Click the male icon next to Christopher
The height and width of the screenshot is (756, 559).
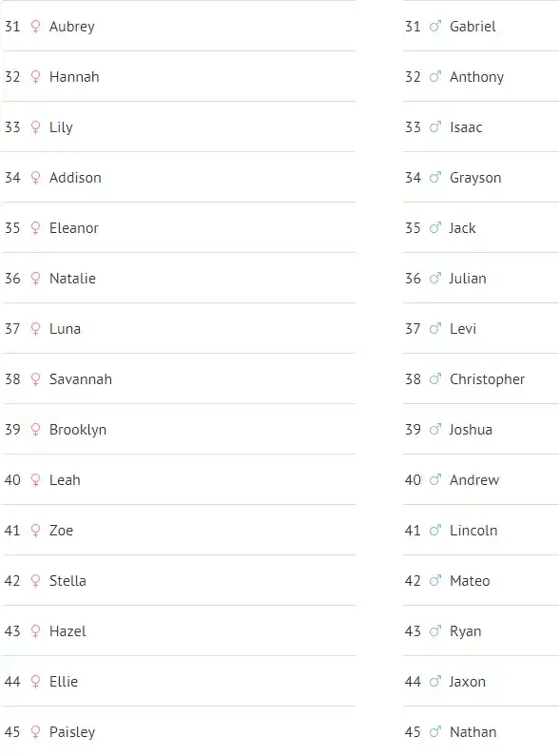(x=435, y=379)
